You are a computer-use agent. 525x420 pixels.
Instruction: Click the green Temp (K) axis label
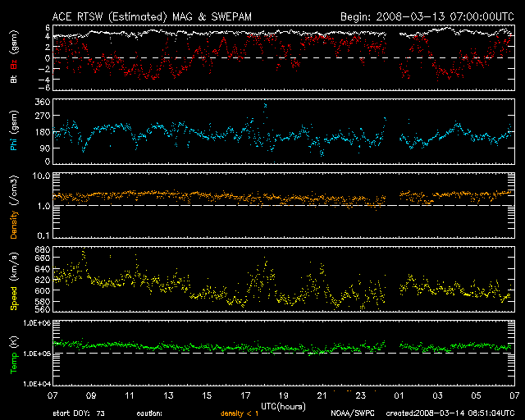click(14, 354)
